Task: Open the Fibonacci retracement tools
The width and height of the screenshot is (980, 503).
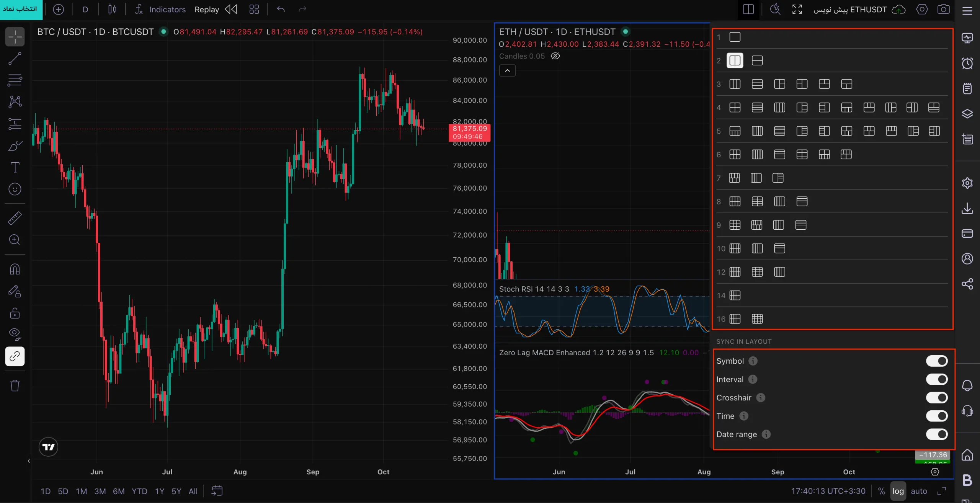Action: (15, 80)
